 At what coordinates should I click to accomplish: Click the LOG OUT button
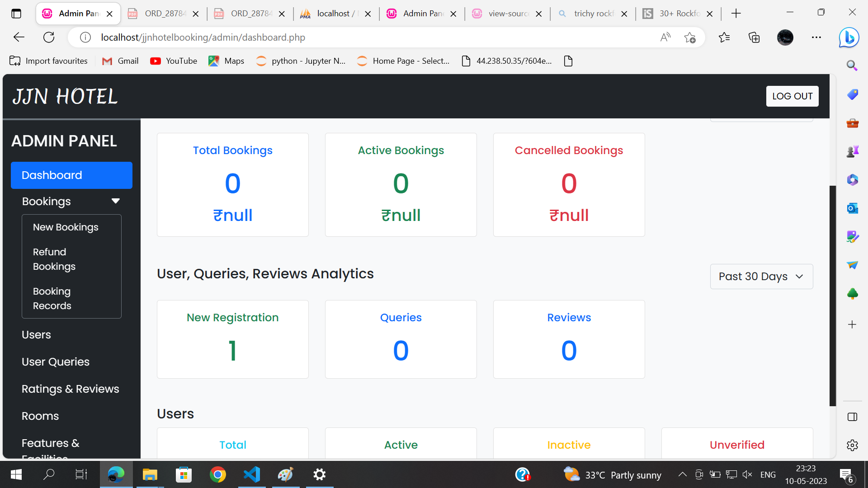click(792, 96)
